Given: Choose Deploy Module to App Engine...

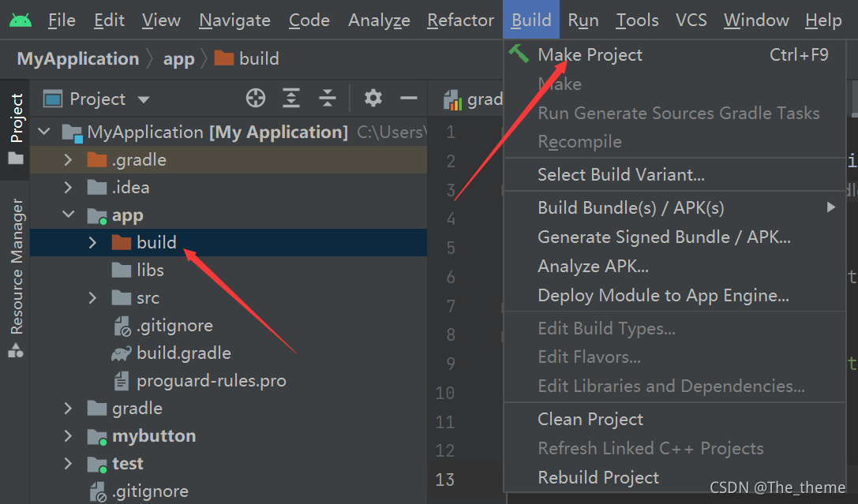Looking at the screenshot, I should (x=675, y=295).
